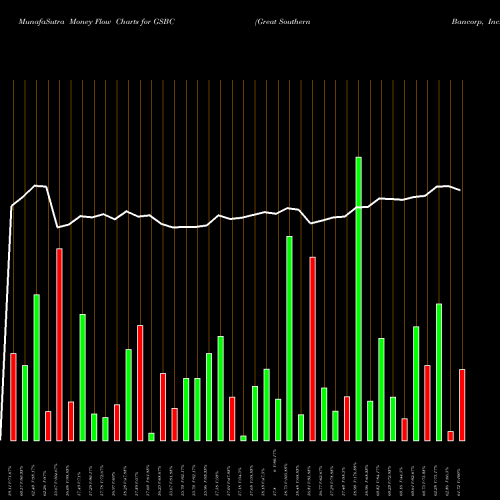Select the shortest red bar in the chart

451,436
